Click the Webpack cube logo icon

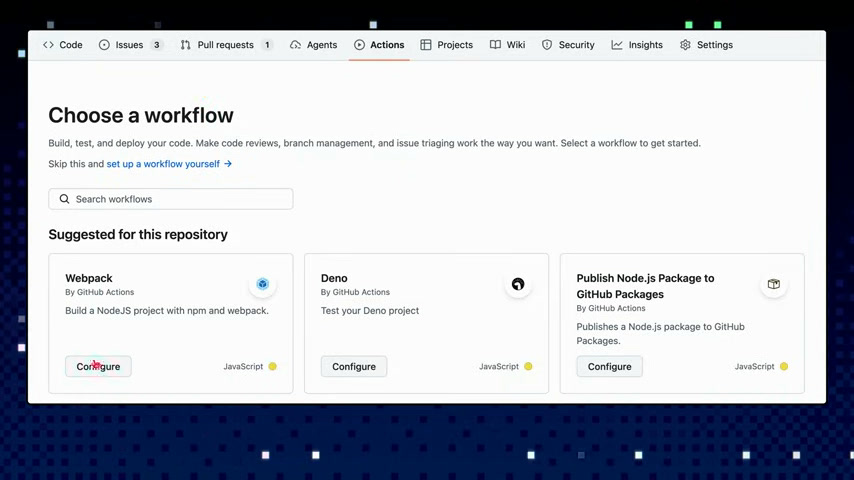pos(263,284)
